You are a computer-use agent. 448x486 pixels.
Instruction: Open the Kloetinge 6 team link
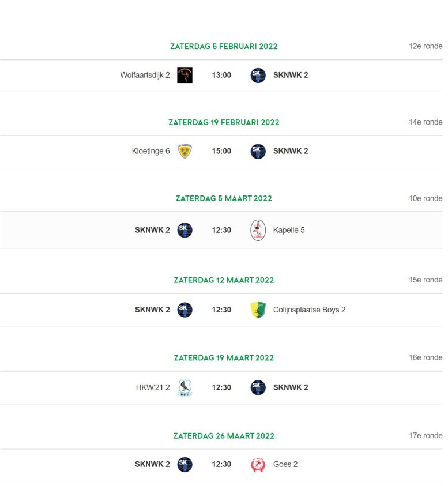[x=150, y=151]
